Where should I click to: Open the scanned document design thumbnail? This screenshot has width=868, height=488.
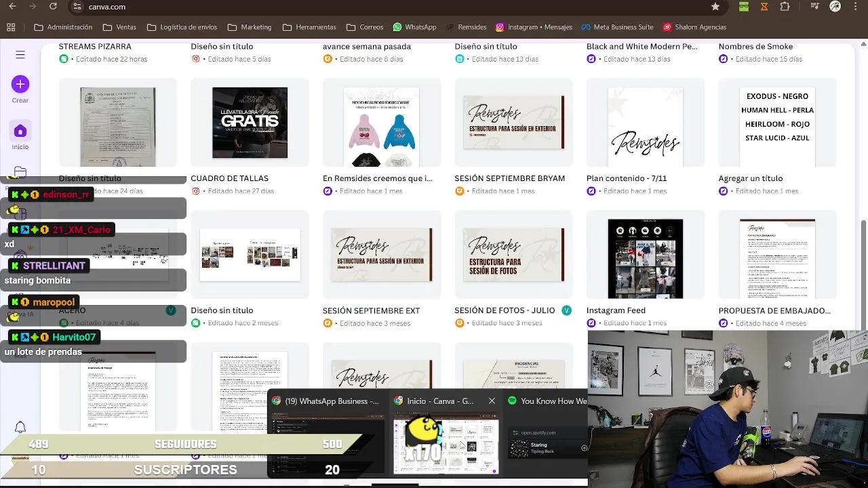[118, 123]
